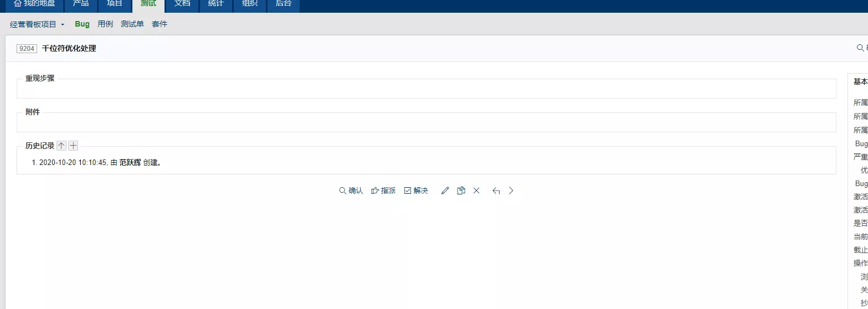The width and height of the screenshot is (868, 309).
Task: Switch to the 项目 tab
Action: [x=114, y=4]
